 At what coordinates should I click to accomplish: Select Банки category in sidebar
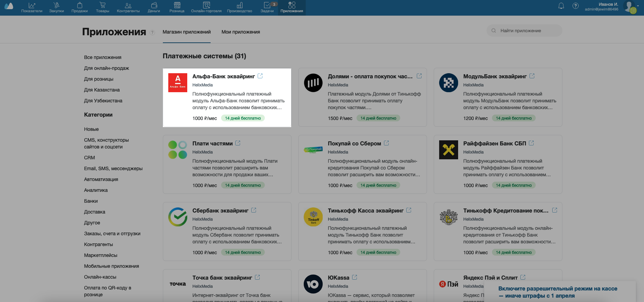(91, 201)
